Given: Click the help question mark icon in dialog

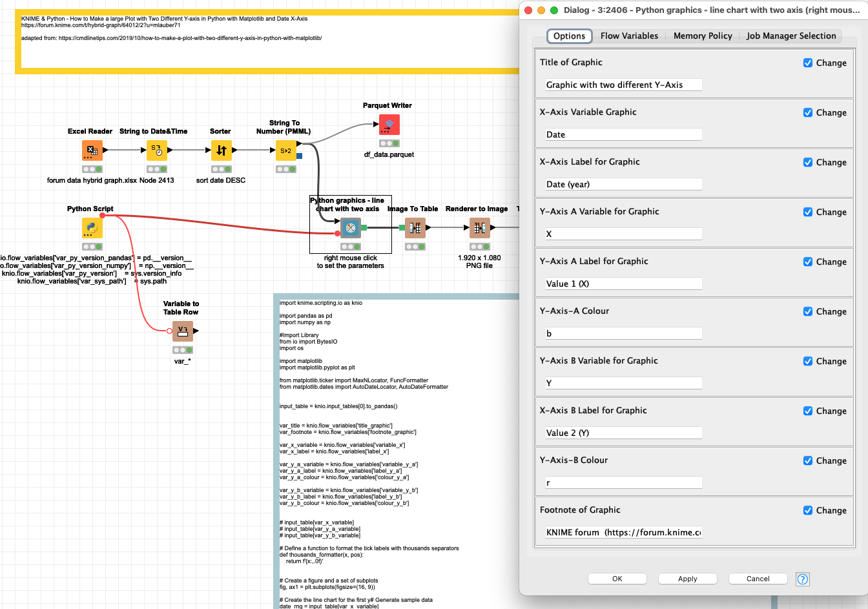Looking at the screenshot, I should [802, 579].
